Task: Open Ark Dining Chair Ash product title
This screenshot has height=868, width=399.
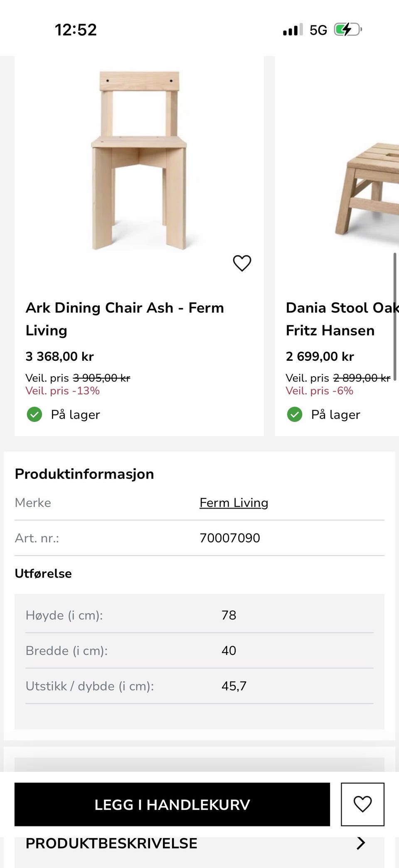Action: (125, 319)
